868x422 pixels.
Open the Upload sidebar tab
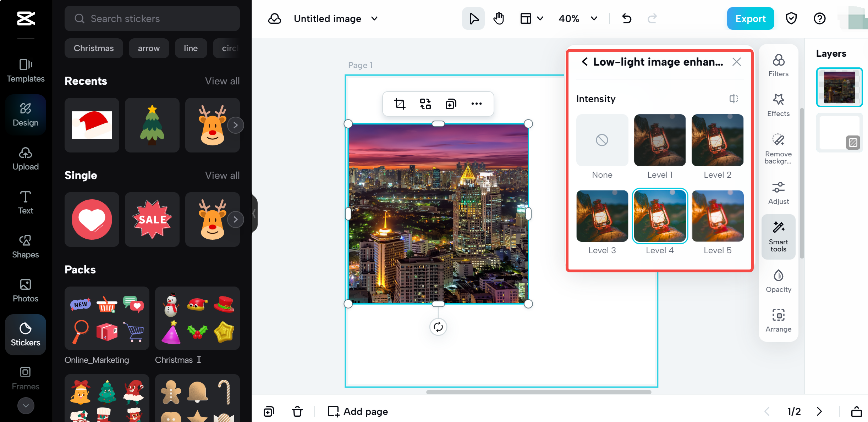[x=26, y=159]
